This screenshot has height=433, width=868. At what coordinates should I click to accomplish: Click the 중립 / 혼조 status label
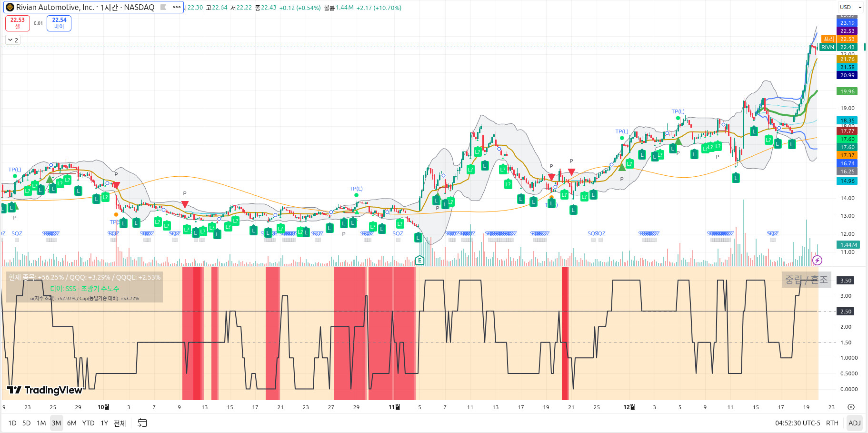[807, 280]
